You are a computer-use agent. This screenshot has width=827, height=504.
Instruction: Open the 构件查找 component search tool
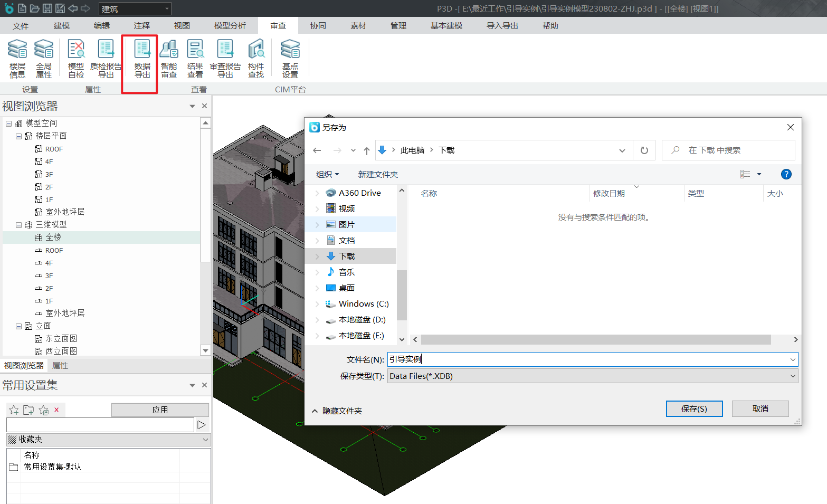(x=256, y=59)
